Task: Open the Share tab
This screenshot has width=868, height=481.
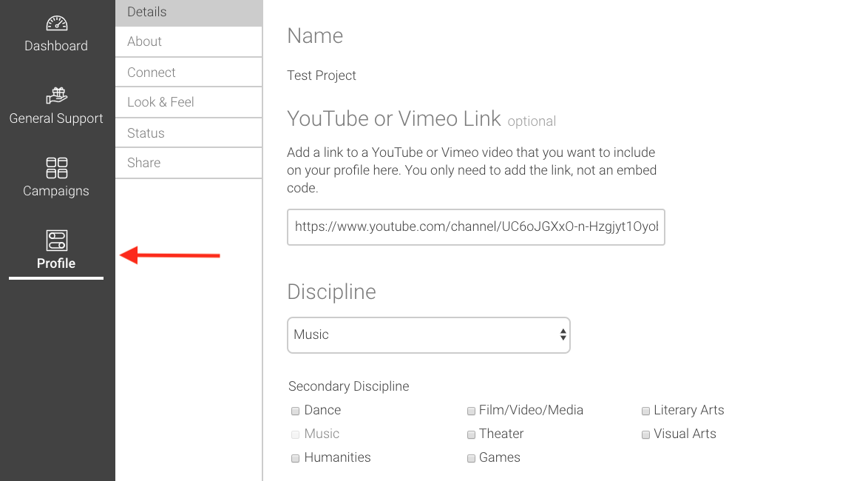Action: (189, 163)
